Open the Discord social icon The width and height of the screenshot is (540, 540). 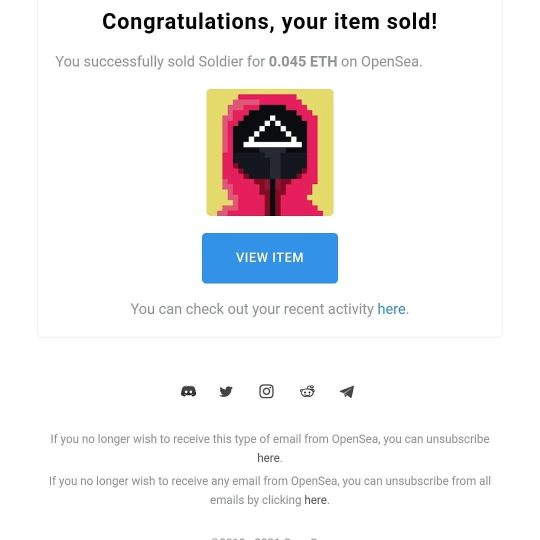click(188, 392)
